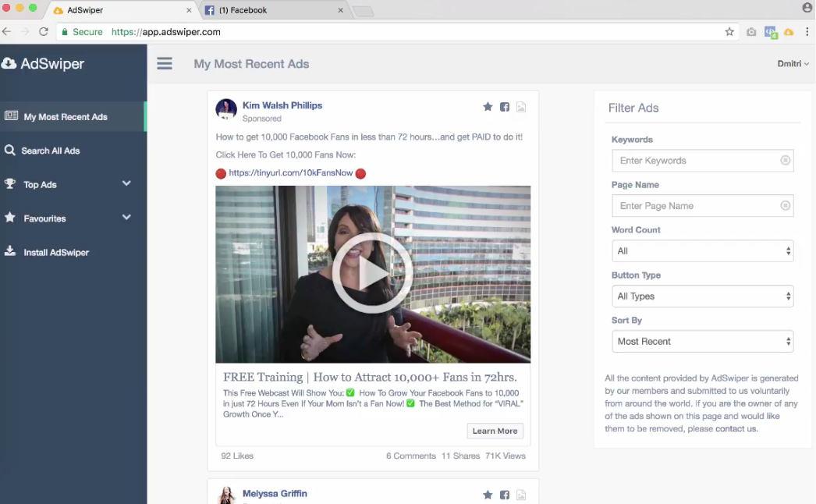816x504 pixels.
Task: Toggle the hamburger menu next to the header
Action: pyautogui.click(x=165, y=63)
